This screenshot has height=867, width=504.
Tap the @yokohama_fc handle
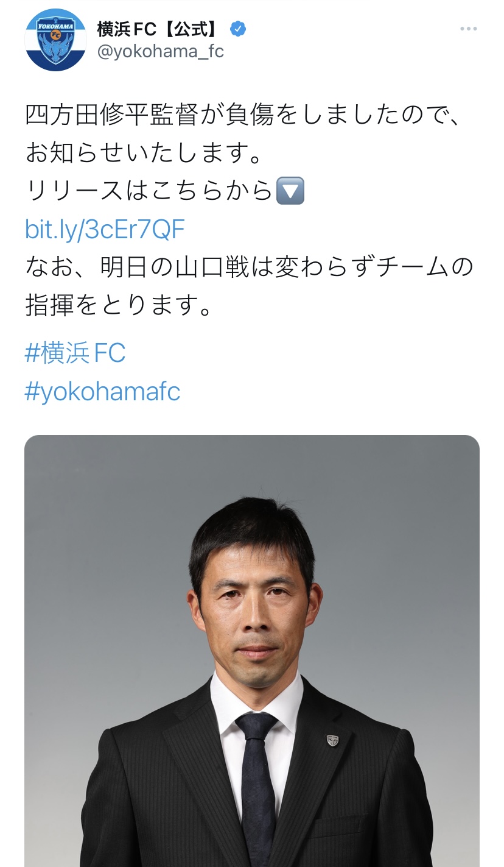click(161, 52)
